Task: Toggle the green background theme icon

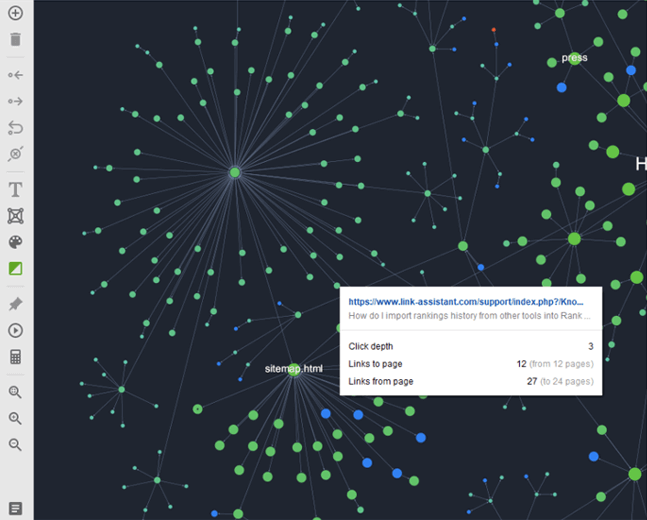Action: point(15,268)
